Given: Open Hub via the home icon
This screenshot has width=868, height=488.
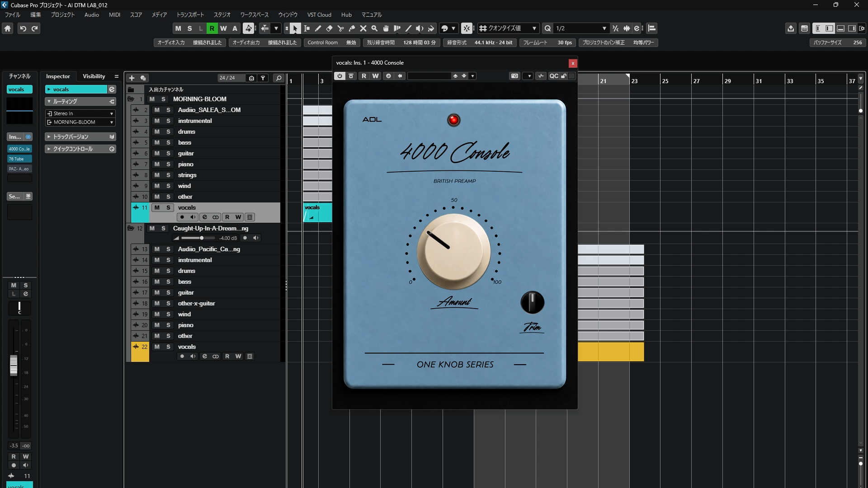Looking at the screenshot, I should pyautogui.click(x=8, y=28).
